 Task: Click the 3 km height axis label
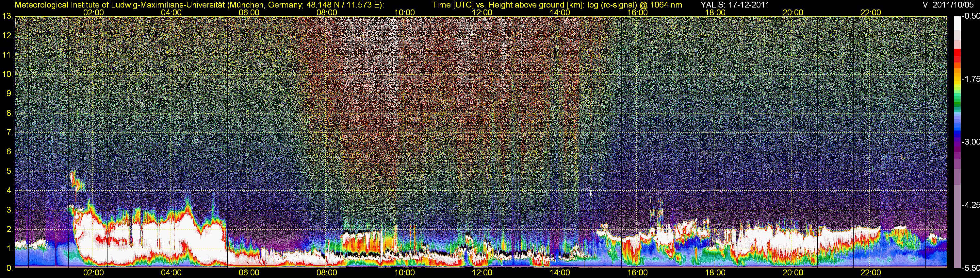pyautogui.click(x=9, y=210)
